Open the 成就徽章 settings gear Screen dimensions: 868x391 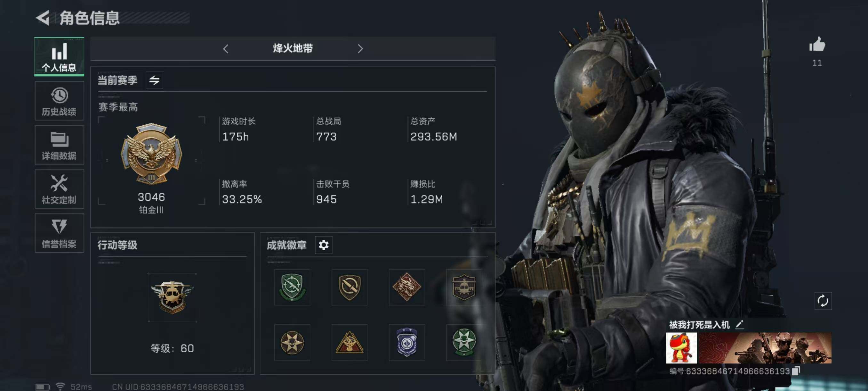(324, 245)
